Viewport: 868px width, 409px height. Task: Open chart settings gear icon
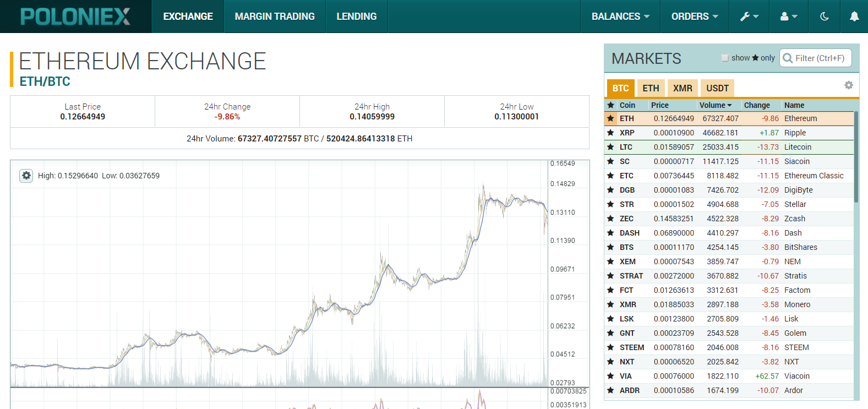click(x=26, y=176)
